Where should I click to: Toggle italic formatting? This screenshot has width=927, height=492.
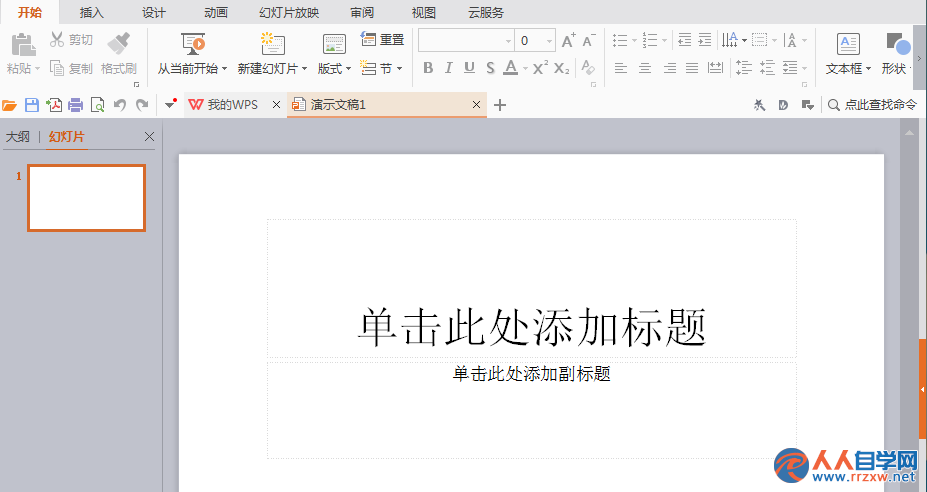coord(449,68)
